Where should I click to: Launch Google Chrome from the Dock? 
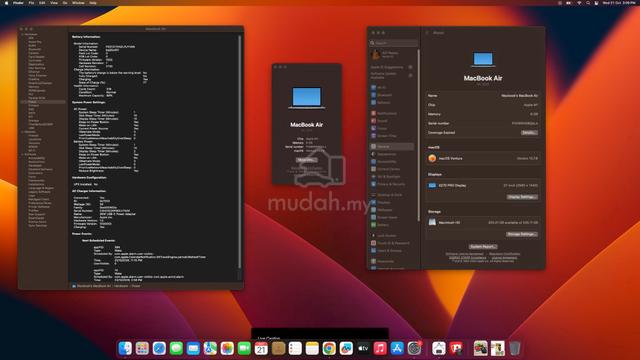pos(329,349)
